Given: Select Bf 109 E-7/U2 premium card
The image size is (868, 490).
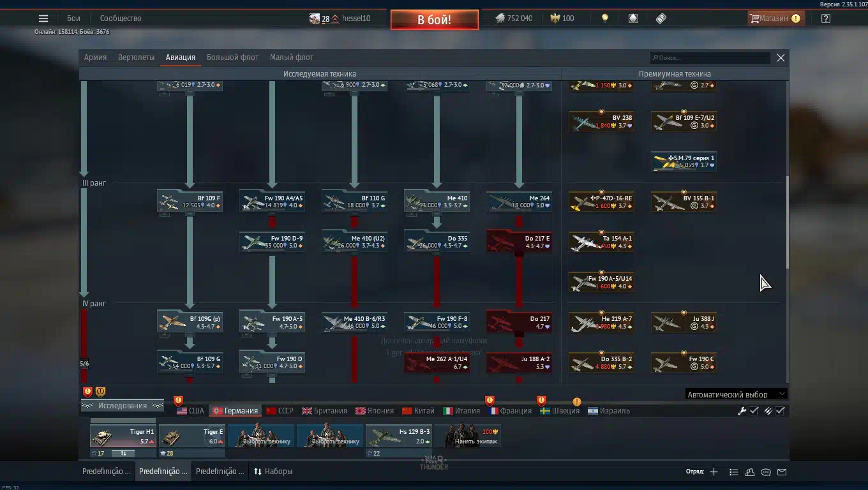Looking at the screenshot, I should coord(684,121).
